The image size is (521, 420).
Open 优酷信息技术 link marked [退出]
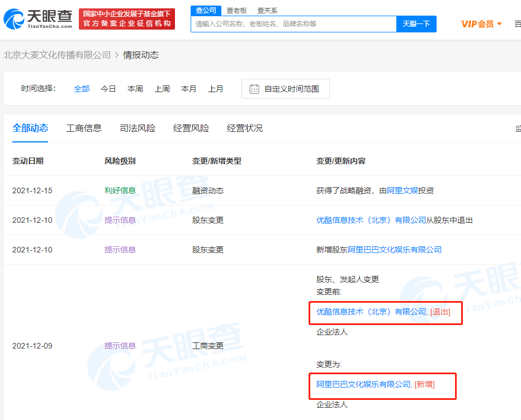pyautogui.click(x=371, y=312)
